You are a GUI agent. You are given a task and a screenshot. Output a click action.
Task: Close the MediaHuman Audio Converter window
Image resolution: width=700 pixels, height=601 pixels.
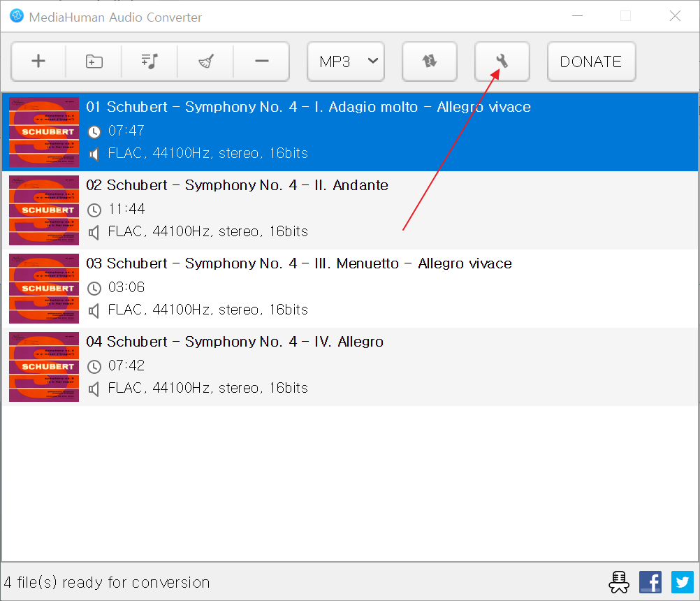pos(675,16)
